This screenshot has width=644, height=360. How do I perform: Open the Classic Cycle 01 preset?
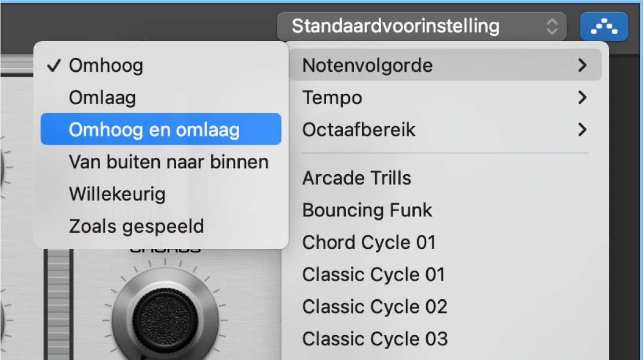click(374, 274)
